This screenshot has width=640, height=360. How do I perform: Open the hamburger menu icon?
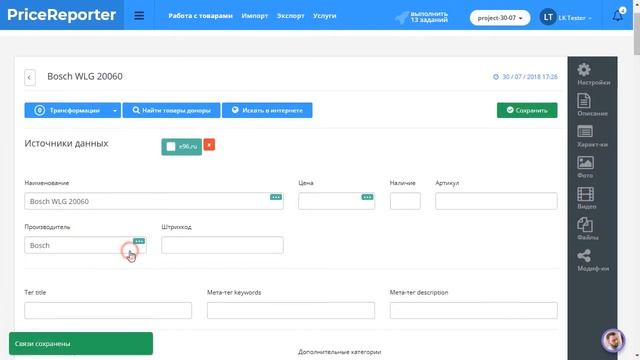coord(139,16)
